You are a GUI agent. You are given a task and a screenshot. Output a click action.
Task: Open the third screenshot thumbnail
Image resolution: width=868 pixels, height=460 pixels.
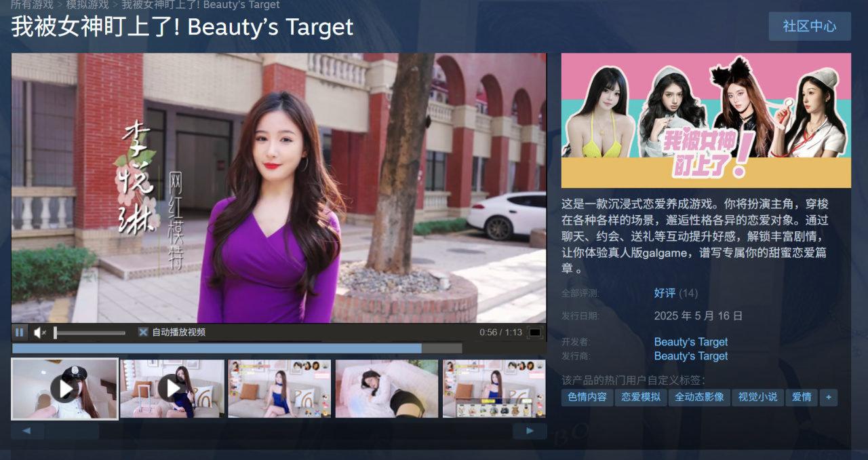(x=279, y=389)
